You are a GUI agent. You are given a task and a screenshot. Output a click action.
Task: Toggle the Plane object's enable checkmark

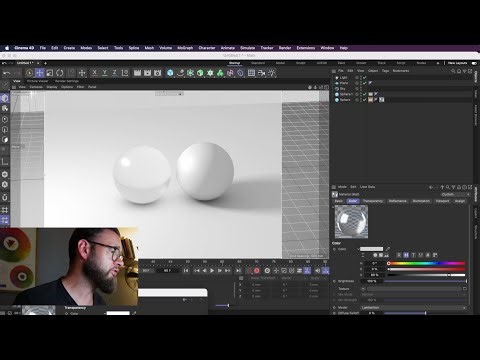coord(365,83)
